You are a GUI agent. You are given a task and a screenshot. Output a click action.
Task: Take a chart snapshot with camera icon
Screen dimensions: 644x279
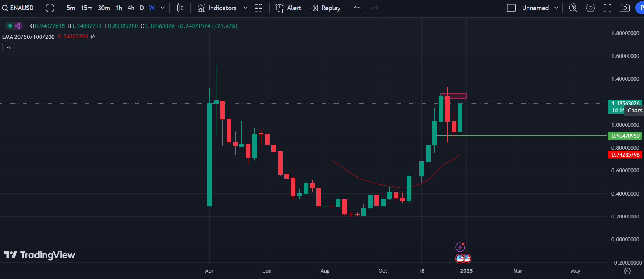coord(625,8)
